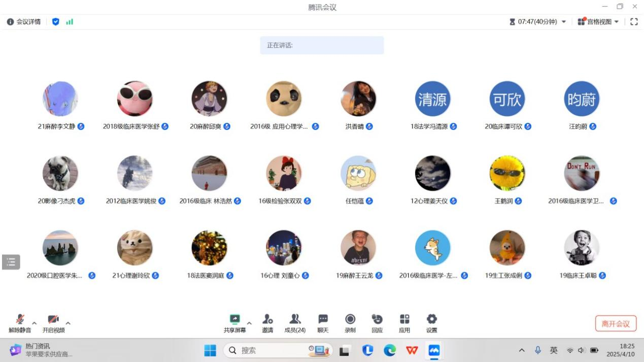
Task: Open 会议详情 meeting details
Action: coord(24,22)
